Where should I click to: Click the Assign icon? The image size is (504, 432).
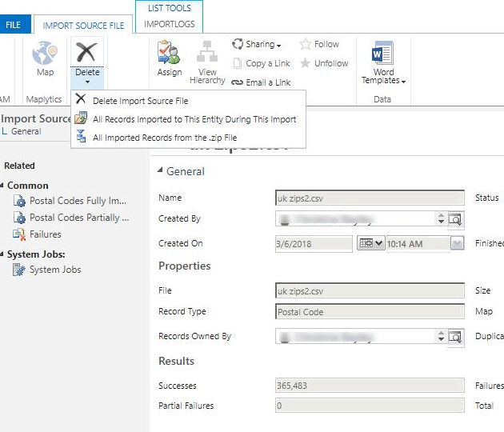169,52
